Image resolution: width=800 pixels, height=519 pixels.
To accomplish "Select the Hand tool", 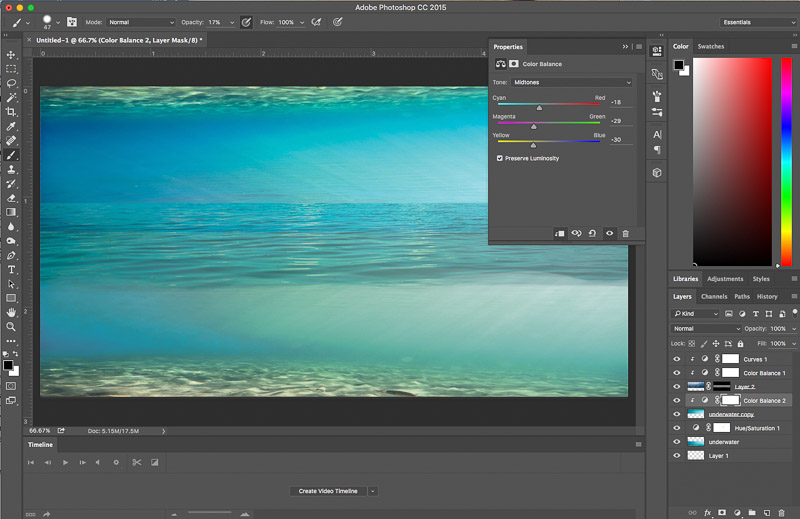I will pos(11,312).
